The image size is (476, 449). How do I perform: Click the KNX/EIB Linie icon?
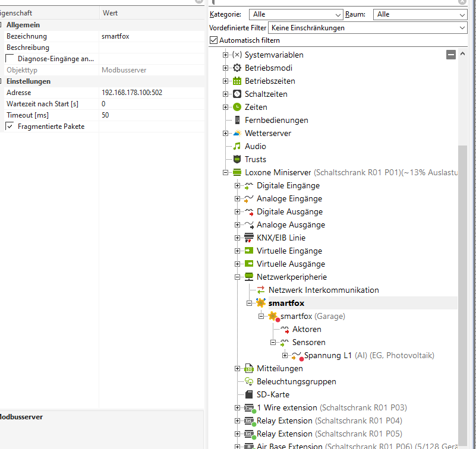(x=249, y=238)
